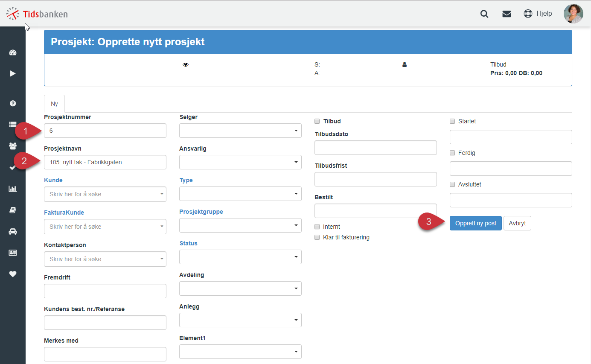Viewport: 591px width, 364px height.
Task: Open the Hjelp link
Action: 544,14
